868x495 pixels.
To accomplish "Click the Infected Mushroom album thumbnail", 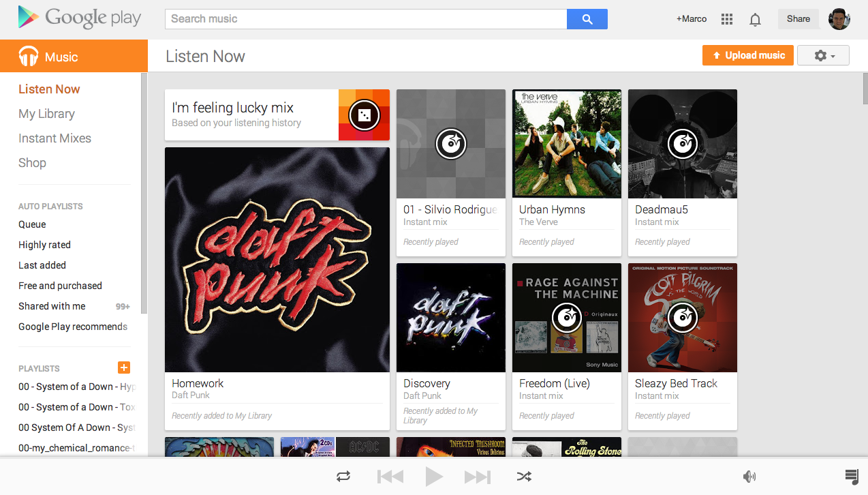I will pyautogui.click(x=451, y=447).
